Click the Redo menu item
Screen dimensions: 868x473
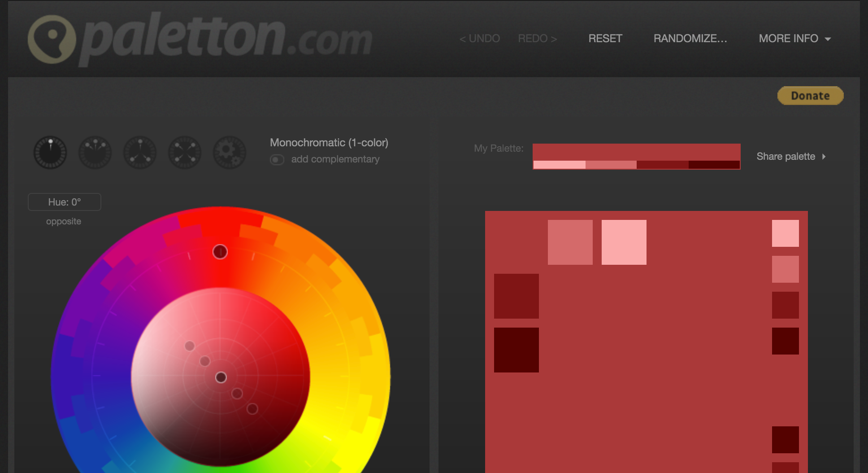point(537,39)
